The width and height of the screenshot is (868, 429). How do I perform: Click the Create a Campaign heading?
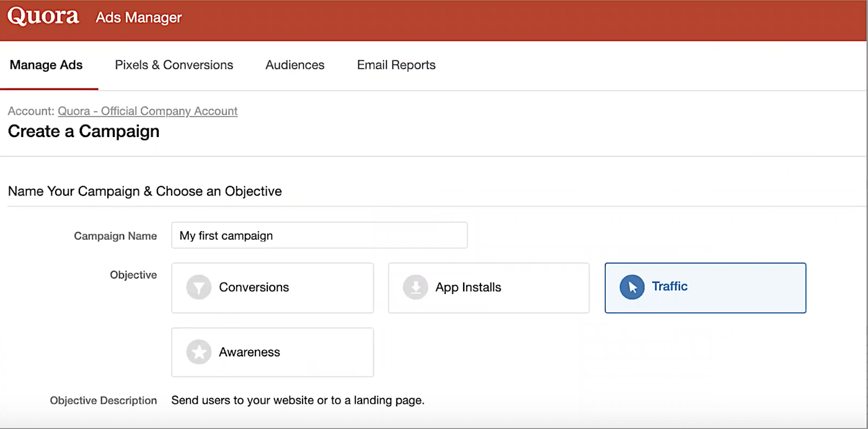[x=84, y=131]
